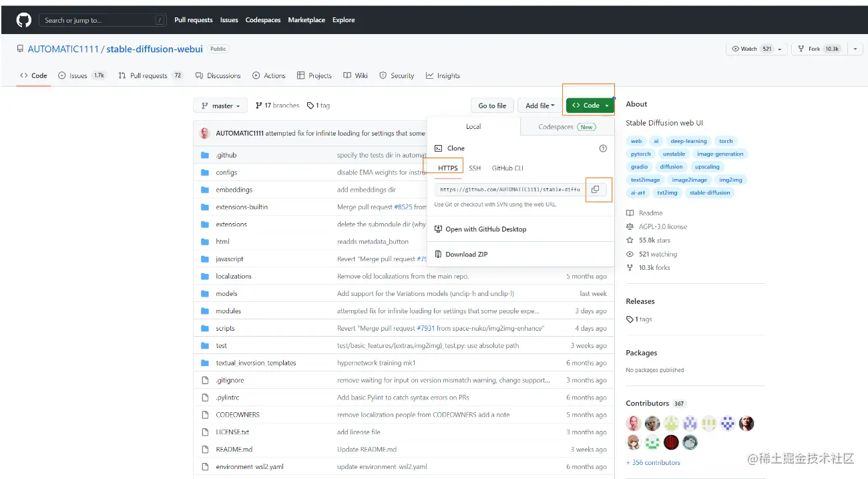This screenshot has height=479, width=868.
Task: Click AUTOMATIC1111 commit author avatar
Action: click(205, 133)
